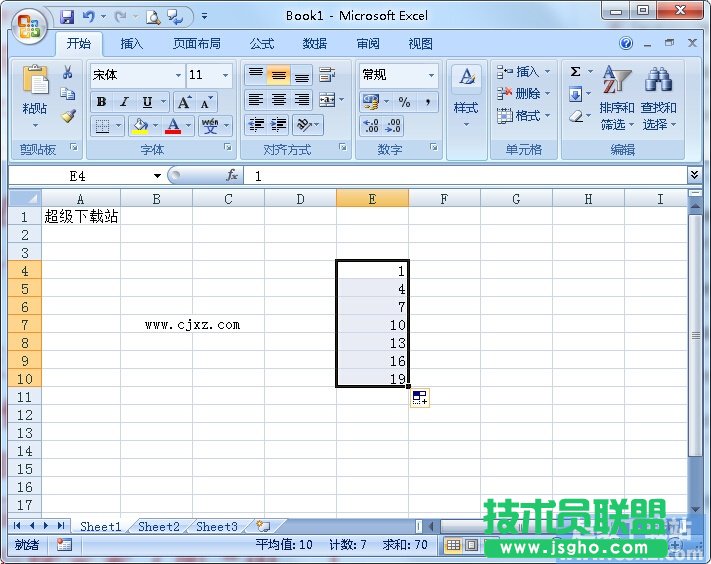Click the insert function fx icon

point(232,175)
